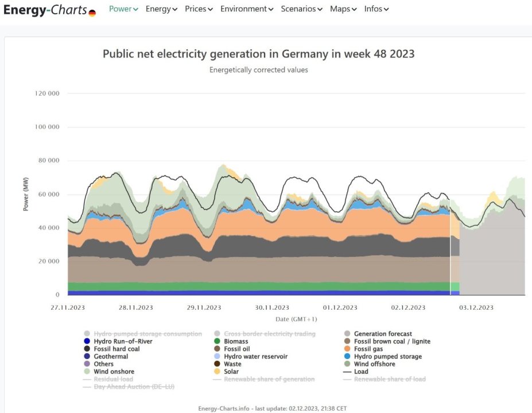
Task: Click the Biomass green legend dot
Action: click(x=217, y=341)
